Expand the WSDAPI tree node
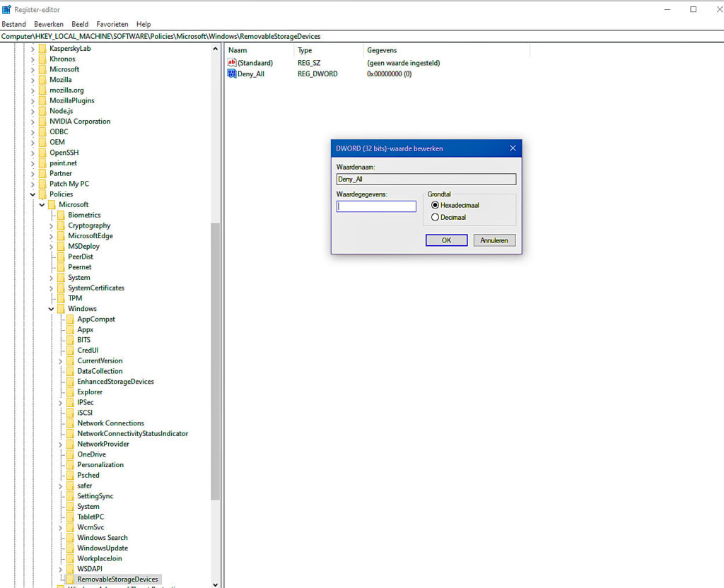Screen dimensions: 724x588 [61, 569]
